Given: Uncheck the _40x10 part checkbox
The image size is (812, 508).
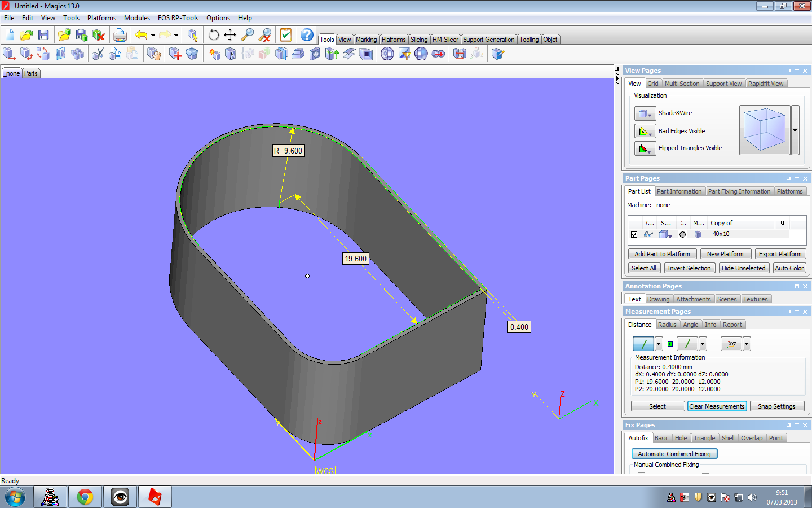Looking at the screenshot, I should pyautogui.click(x=634, y=234).
